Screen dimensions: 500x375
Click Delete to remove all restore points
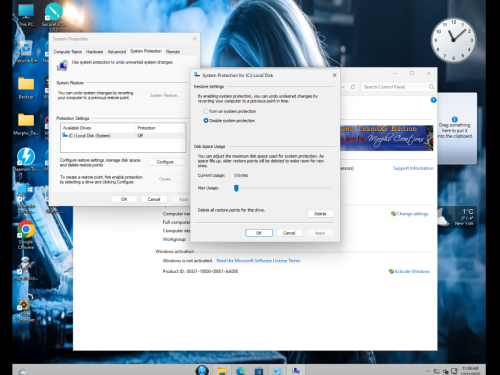[x=320, y=214]
